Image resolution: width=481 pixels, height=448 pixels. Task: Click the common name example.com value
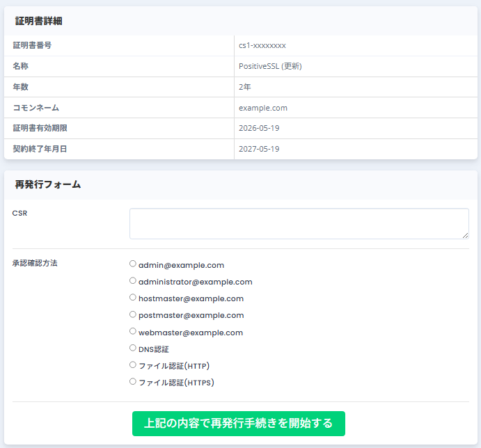click(263, 108)
